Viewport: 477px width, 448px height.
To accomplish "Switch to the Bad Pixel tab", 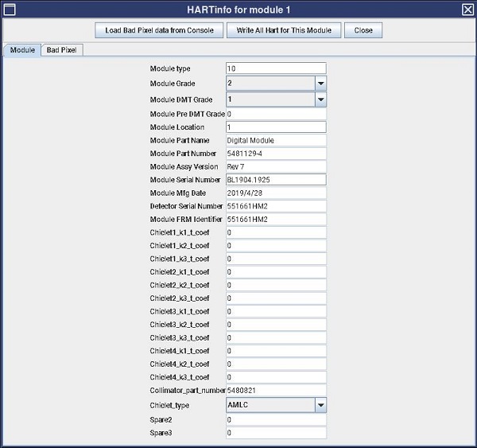I will pos(63,50).
